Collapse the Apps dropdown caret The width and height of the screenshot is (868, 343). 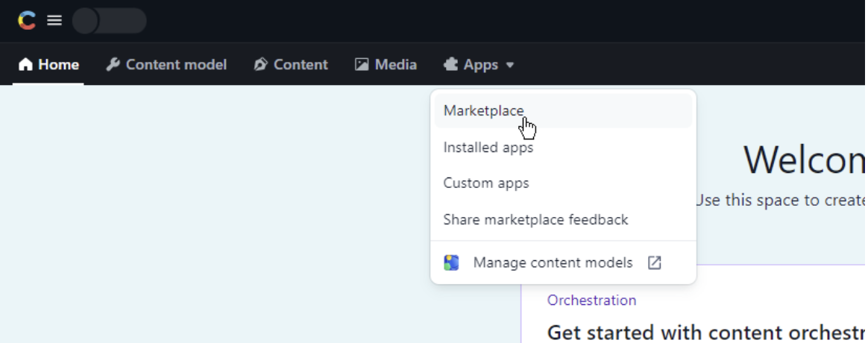tap(510, 66)
